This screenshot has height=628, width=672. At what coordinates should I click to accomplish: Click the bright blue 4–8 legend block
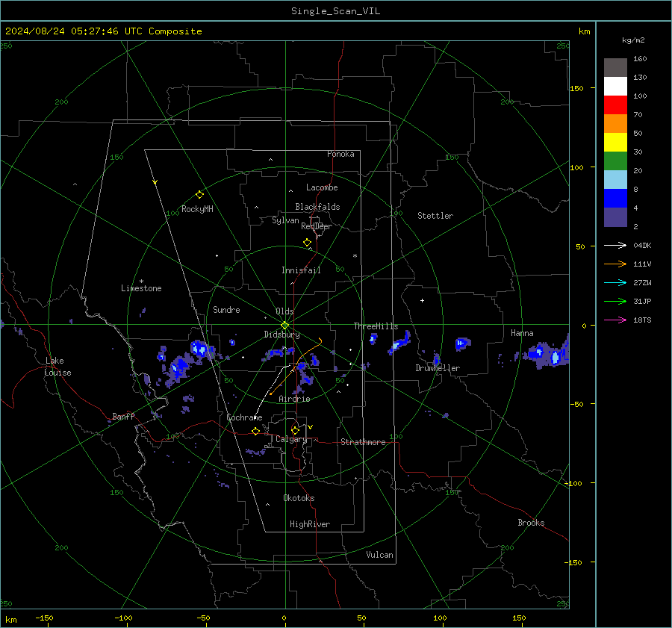[x=615, y=199]
